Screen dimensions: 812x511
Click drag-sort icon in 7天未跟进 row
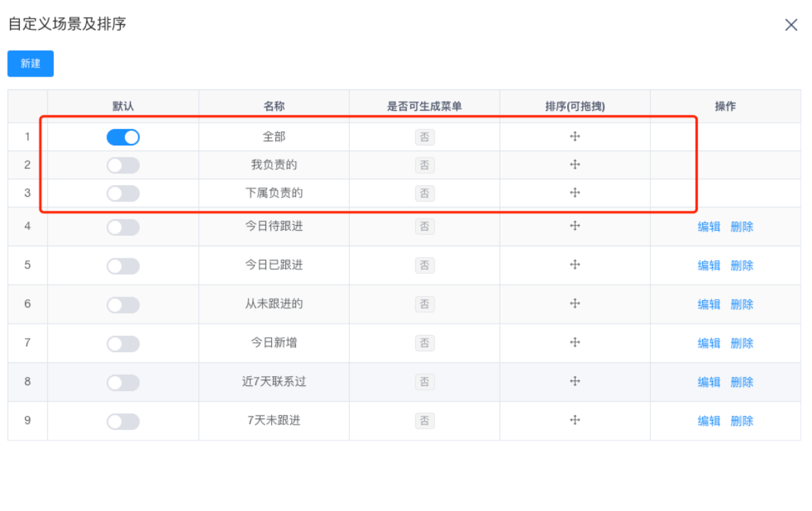point(575,420)
